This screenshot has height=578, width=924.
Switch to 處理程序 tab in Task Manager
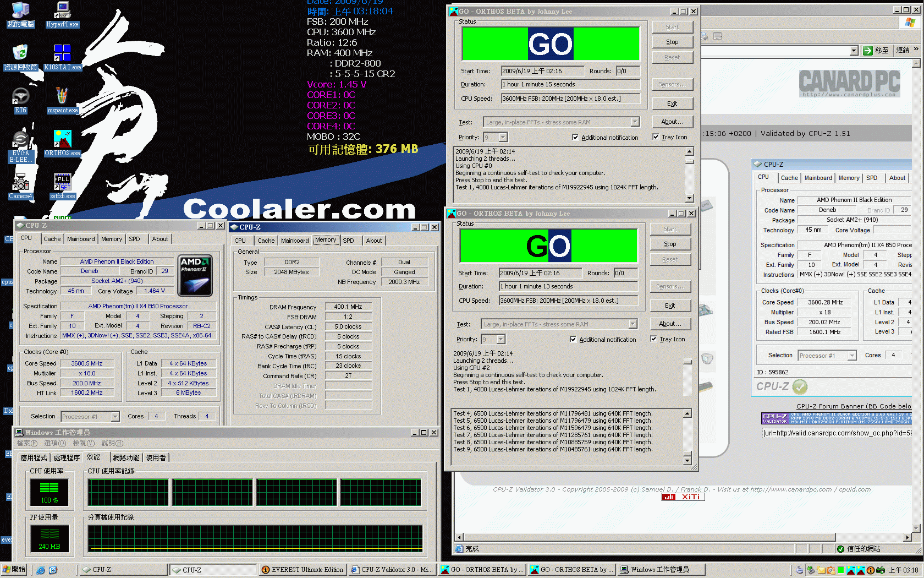(x=67, y=457)
